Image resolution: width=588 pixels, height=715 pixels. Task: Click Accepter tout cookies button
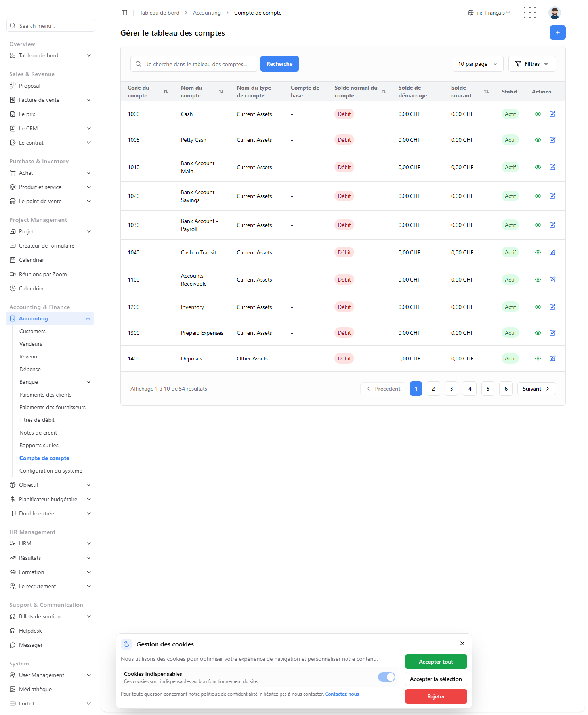tap(436, 662)
